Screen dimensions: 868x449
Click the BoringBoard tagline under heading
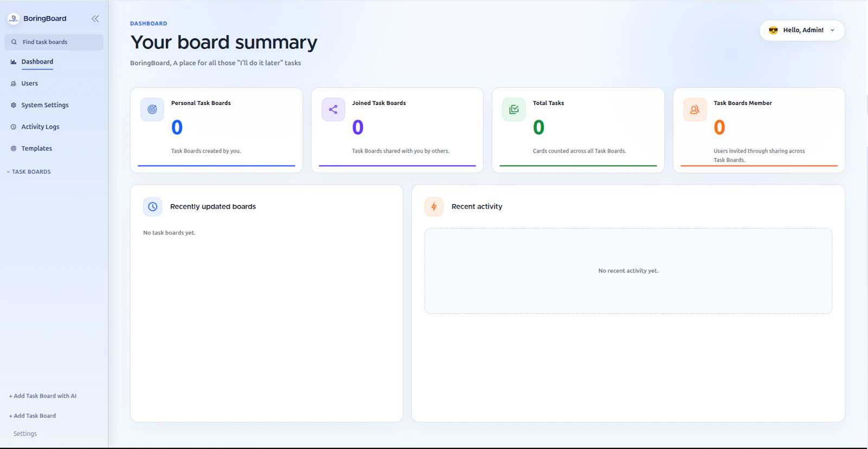click(216, 63)
